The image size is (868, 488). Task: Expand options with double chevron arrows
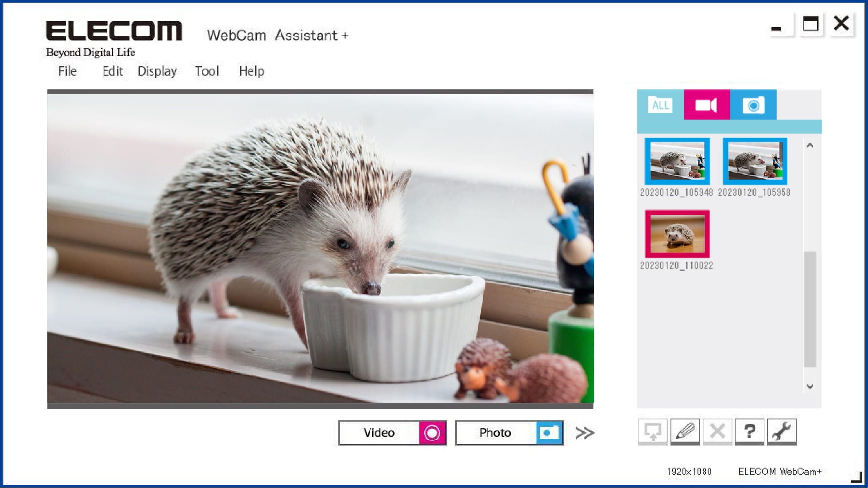coord(585,433)
